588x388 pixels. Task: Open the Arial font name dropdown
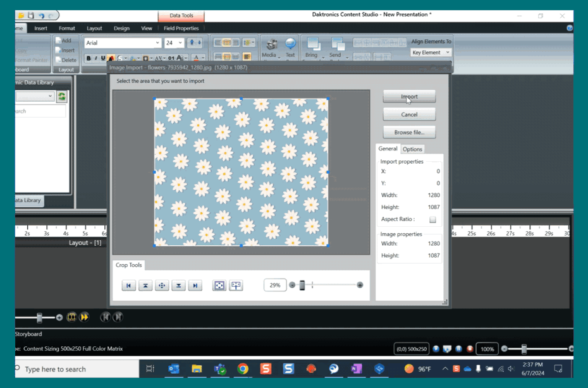157,43
